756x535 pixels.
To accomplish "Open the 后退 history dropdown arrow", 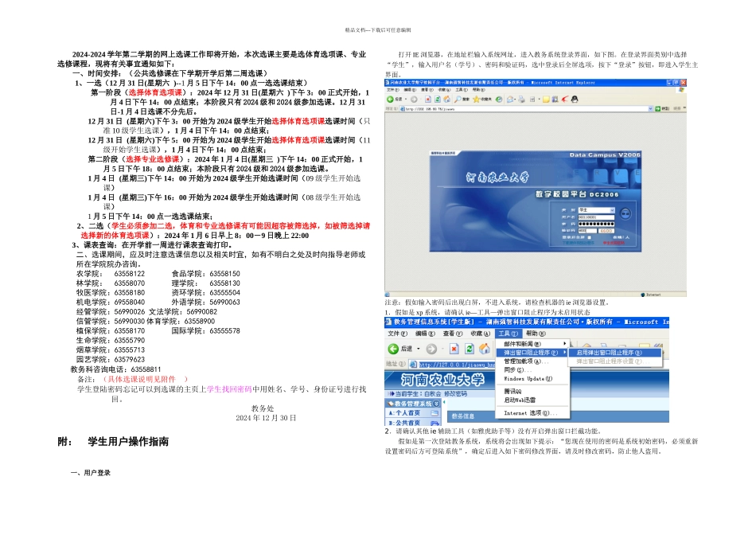I will click(x=419, y=349).
